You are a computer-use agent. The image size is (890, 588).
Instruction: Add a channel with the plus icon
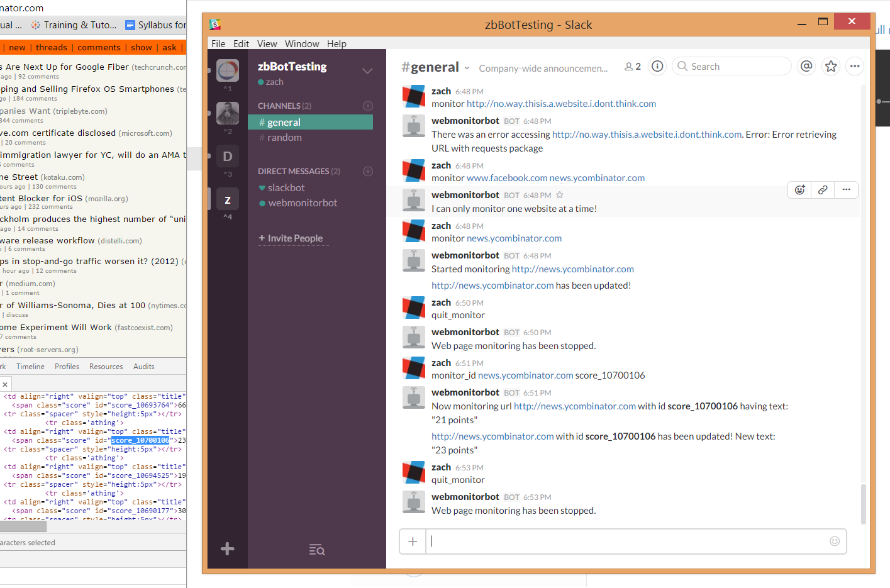(368, 106)
